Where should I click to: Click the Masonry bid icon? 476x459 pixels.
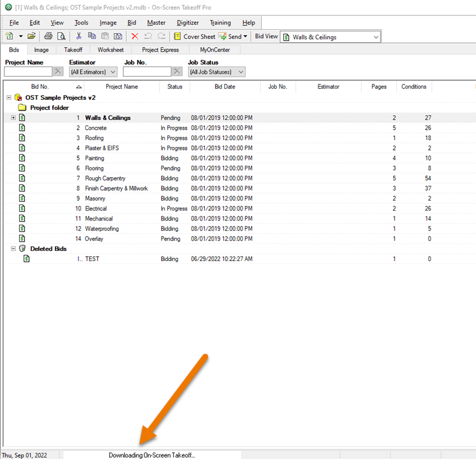[22, 198]
